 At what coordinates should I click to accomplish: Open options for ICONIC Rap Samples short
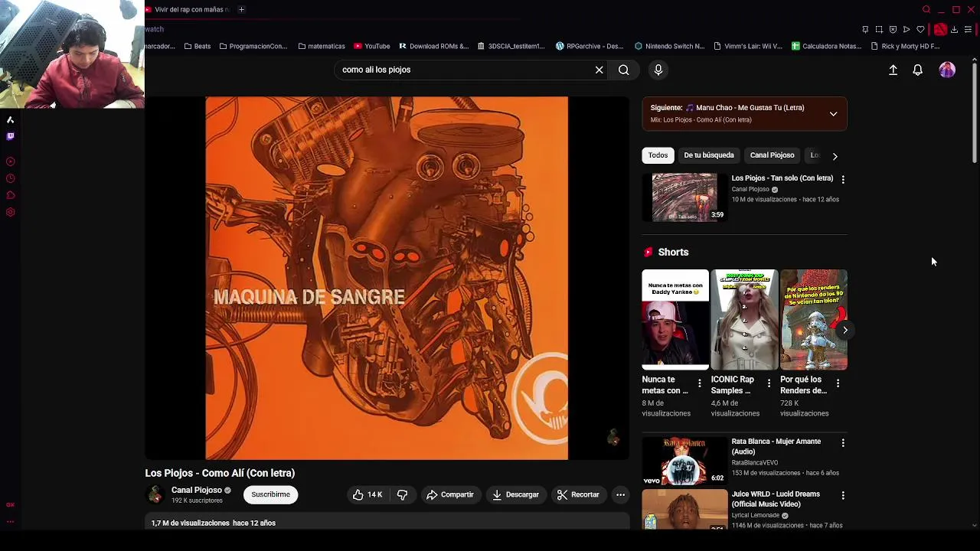point(769,383)
